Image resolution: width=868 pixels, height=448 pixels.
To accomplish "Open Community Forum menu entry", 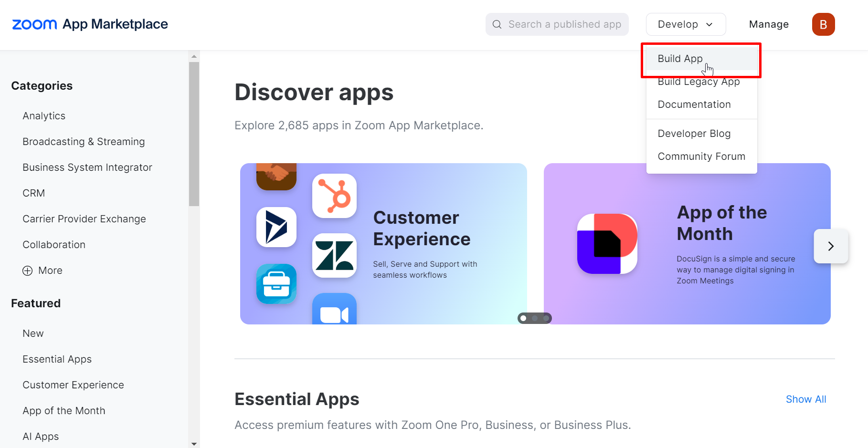I will [x=701, y=156].
